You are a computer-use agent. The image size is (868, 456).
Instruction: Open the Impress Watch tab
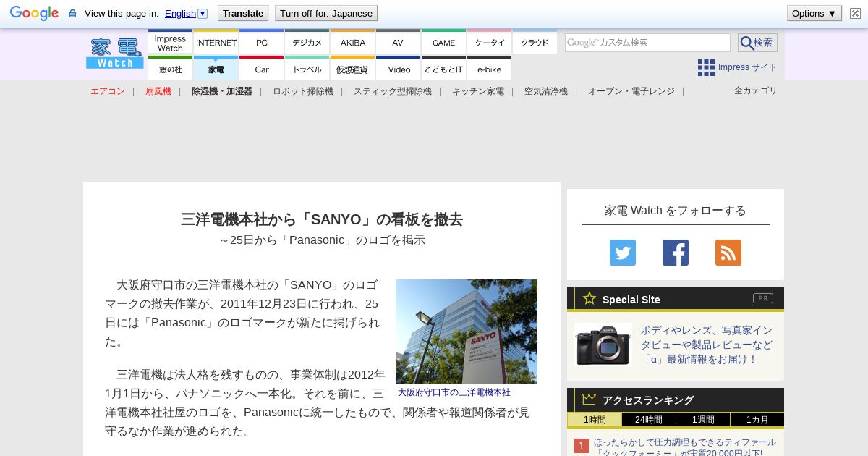170,42
